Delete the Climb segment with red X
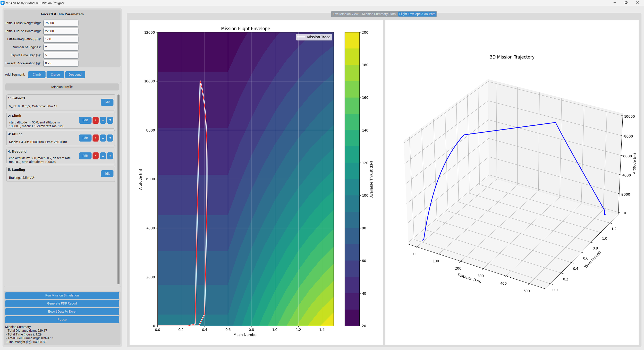 96,120
